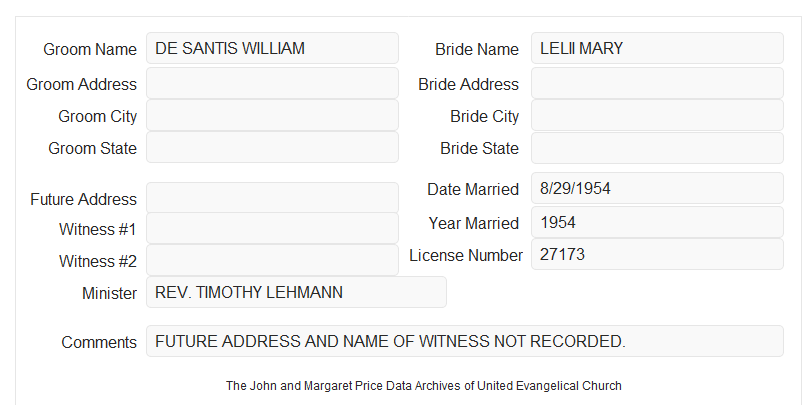Click into the Bride City field
The height and width of the screenshot is (405, 805).
pyautogui.click(x=657, y=115)
